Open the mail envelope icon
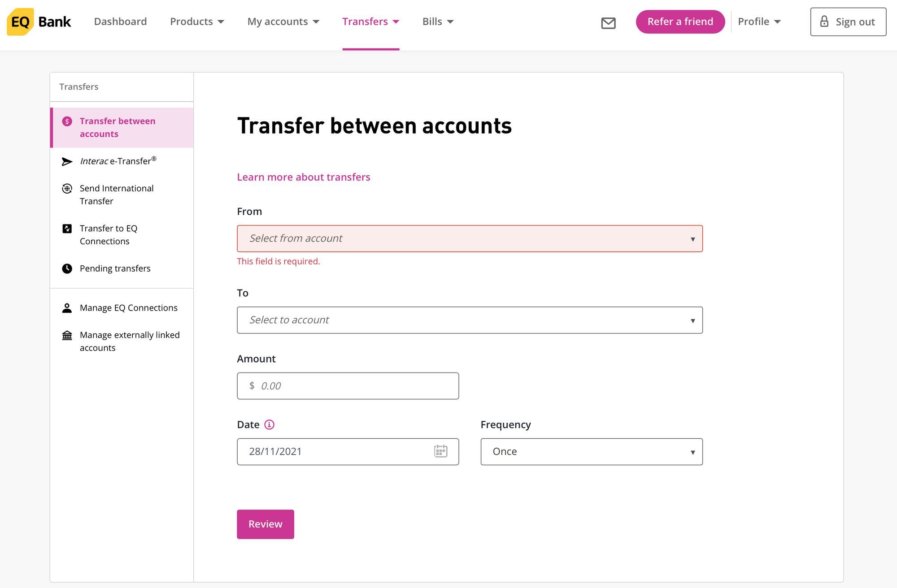 [x=608, y=23]
